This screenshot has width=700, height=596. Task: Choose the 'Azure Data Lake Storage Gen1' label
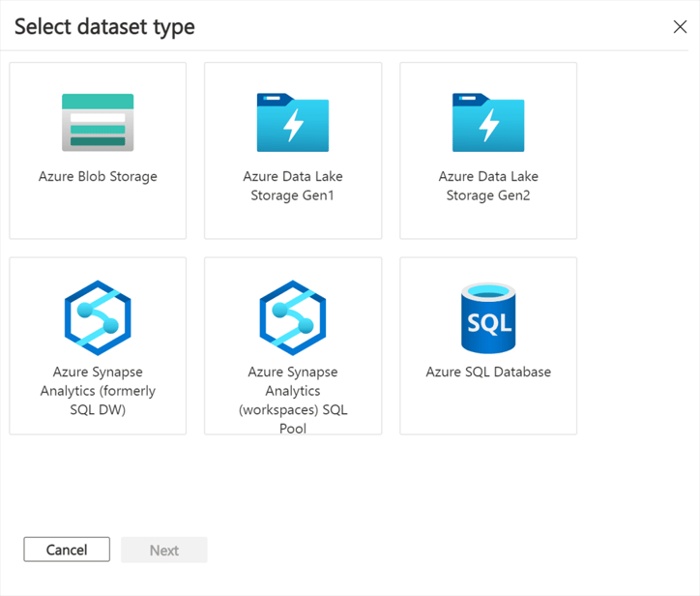coord(293,186)
